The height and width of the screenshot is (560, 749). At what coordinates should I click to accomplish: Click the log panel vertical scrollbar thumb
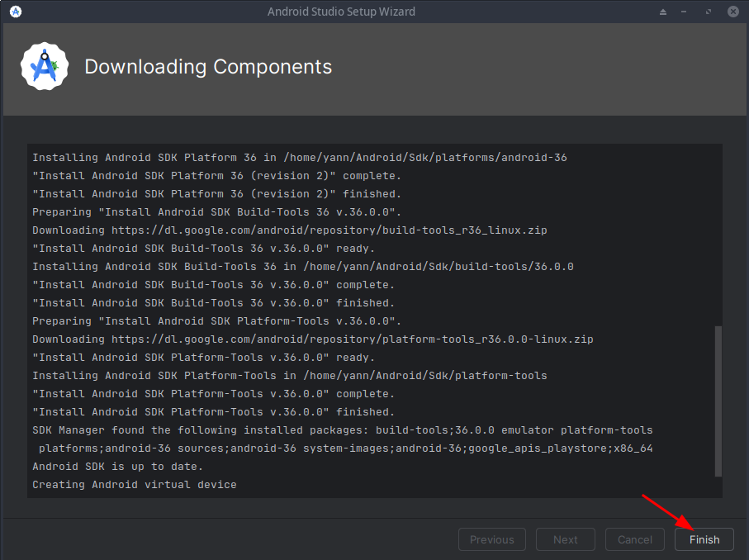coord(718,401)
